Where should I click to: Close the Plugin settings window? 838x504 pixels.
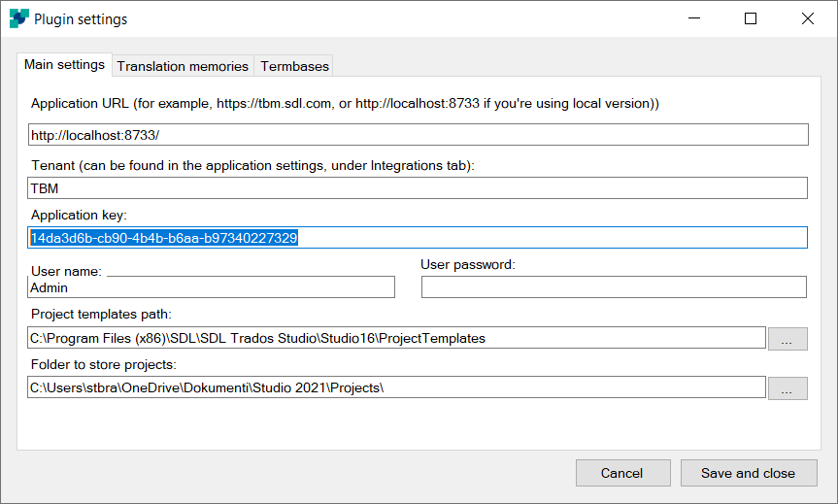tap(808, 18)
